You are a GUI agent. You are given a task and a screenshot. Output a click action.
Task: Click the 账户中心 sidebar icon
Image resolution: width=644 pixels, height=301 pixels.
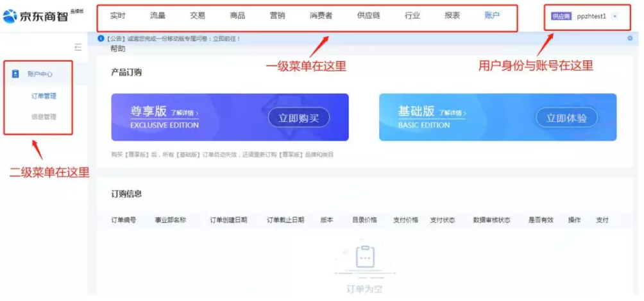click(15, 74)
